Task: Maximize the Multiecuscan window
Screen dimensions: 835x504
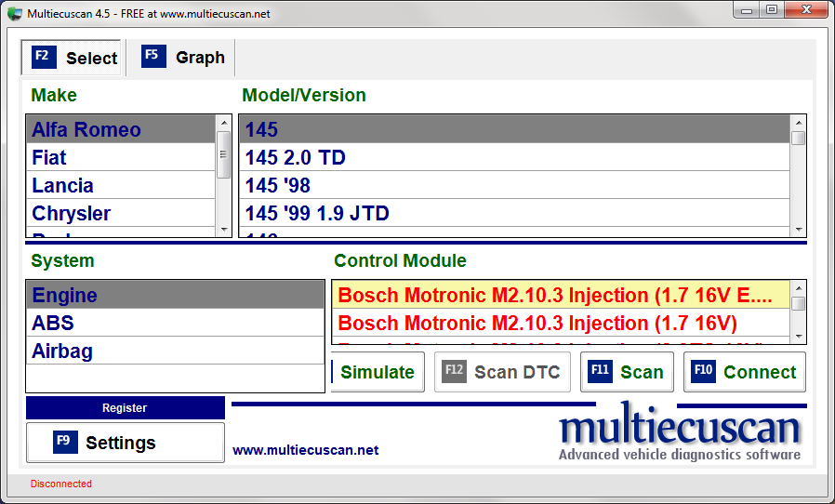Action: [x=772, y=10]
